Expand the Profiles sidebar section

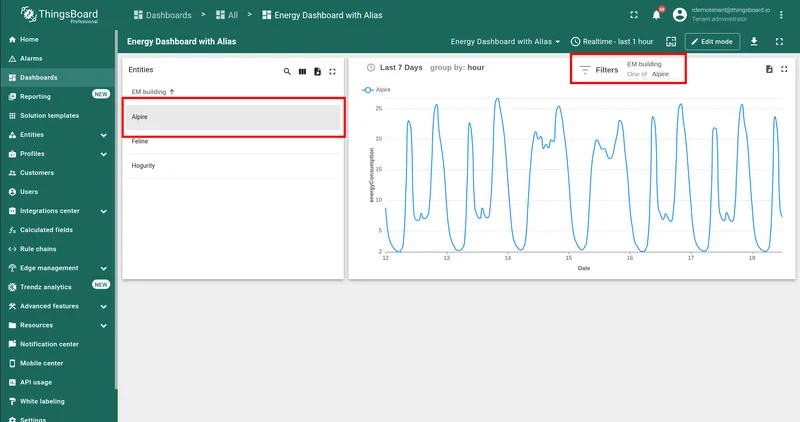(x=104, y=154)
